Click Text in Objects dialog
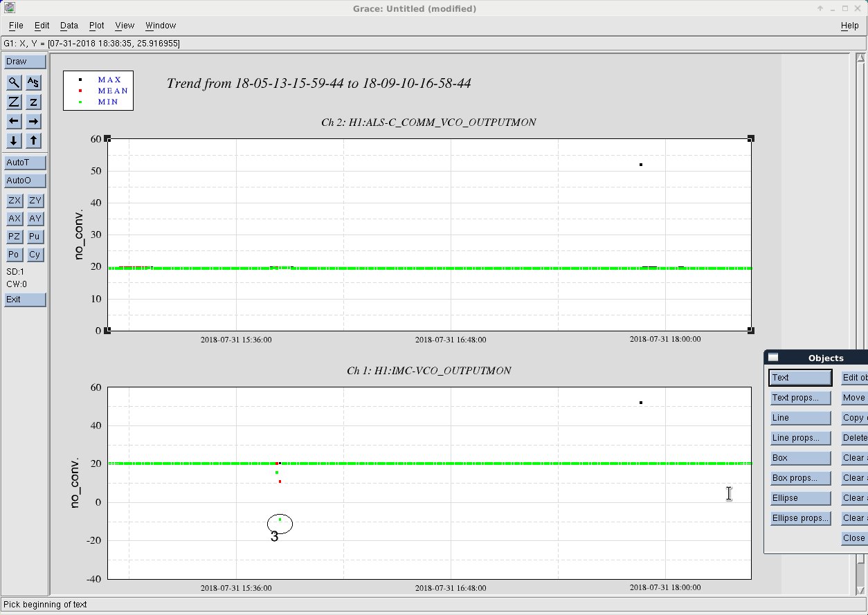The image size is (868, 615). (x=801, y=378)
